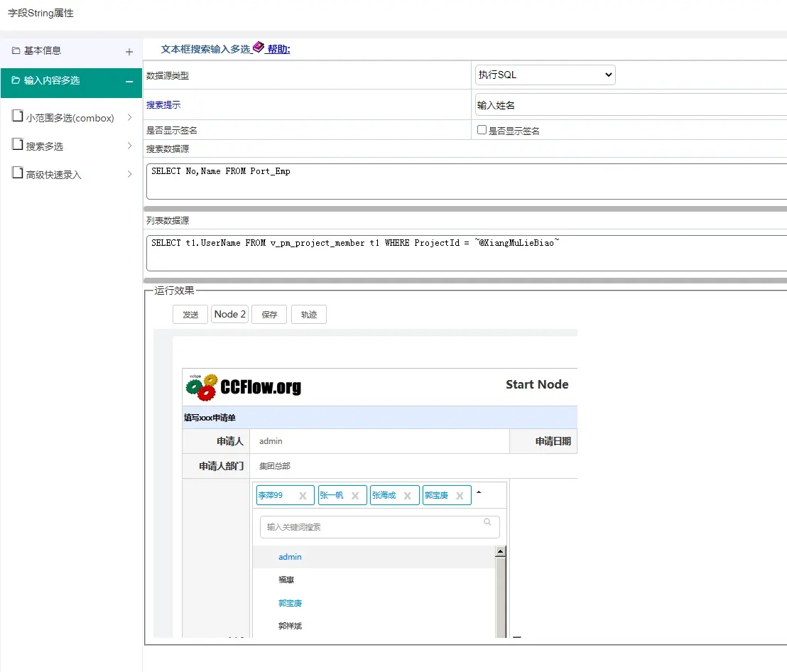The width and height of the screenshot is (787, 672).
Task: Remove the 张一帆 tag with its X
Action: coord(355,496)
